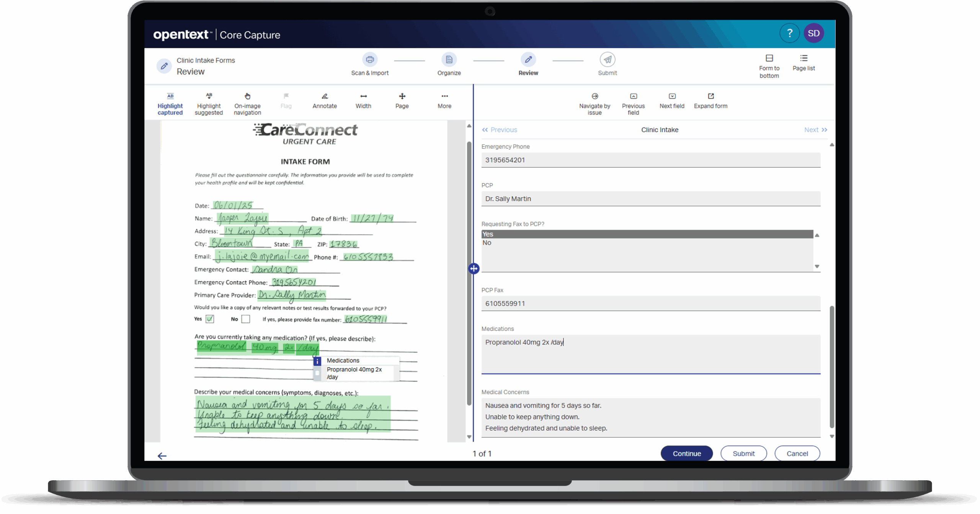Viewport: 980px width, 514px height.
Task: Select No in Requesting Fax list
Action: pos(647,243)
